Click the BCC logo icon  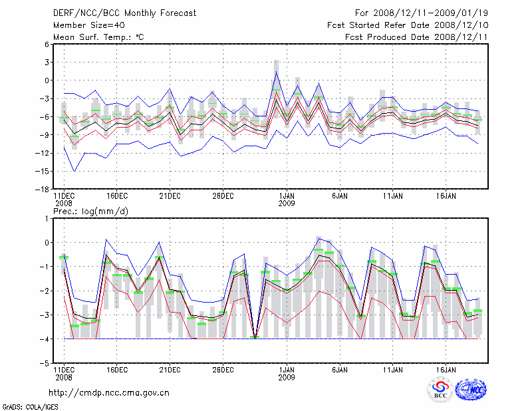point(440,390)
